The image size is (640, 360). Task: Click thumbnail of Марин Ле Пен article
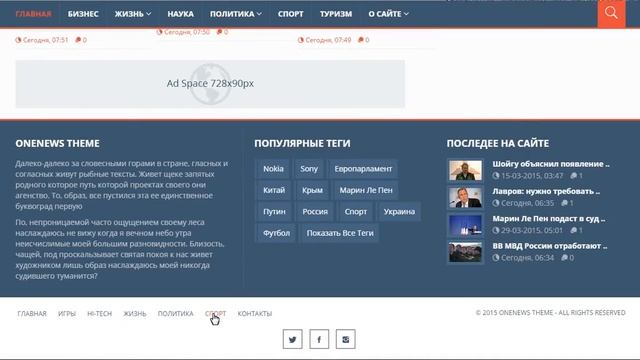coord(465,225)
